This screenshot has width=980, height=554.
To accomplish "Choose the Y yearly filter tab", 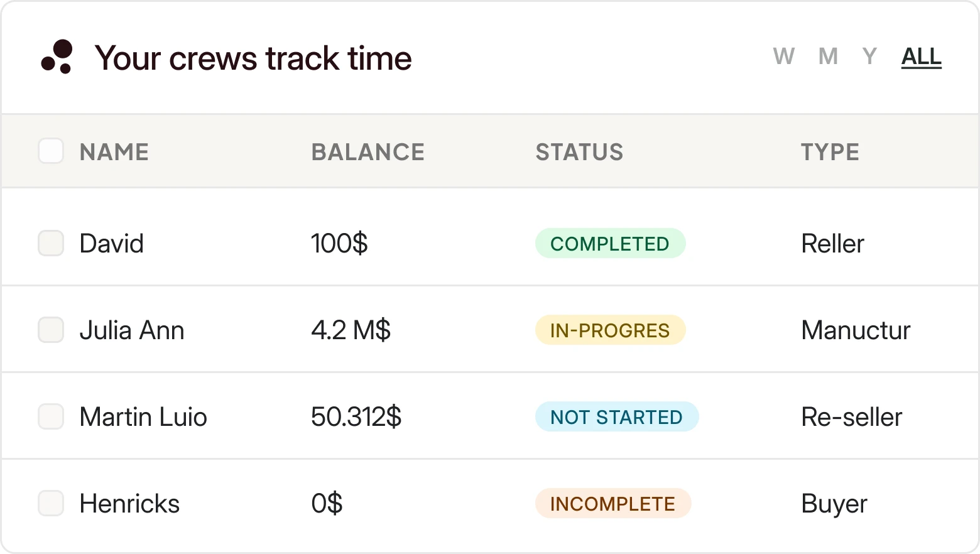I will pyautogui.click(x=869, y=57).
